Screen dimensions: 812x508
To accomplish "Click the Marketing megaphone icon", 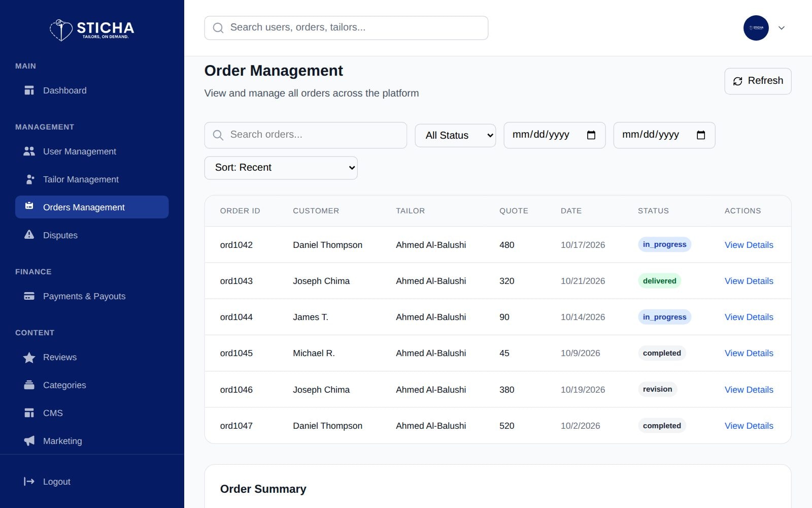I will 29,440.
